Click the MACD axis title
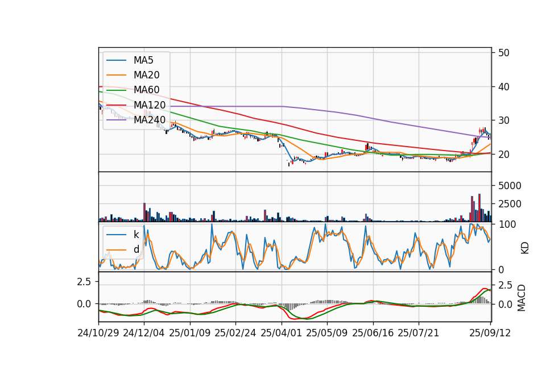 click(522, 298)
